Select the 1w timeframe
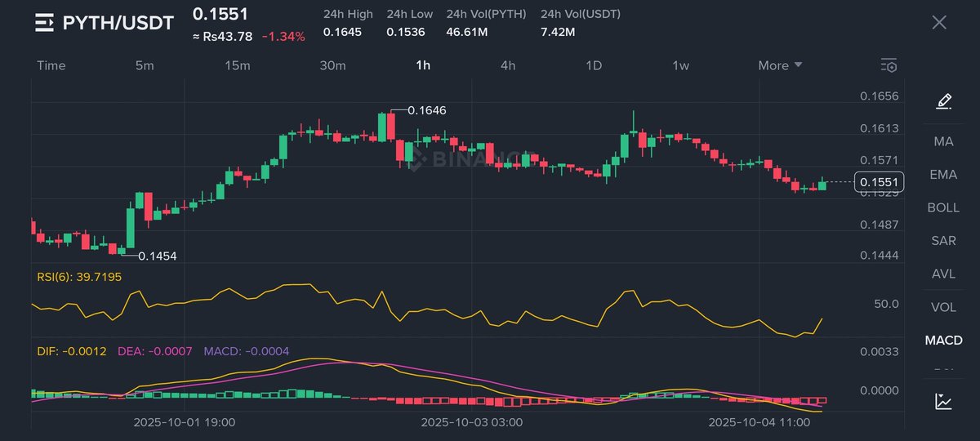 coord(680,65)
